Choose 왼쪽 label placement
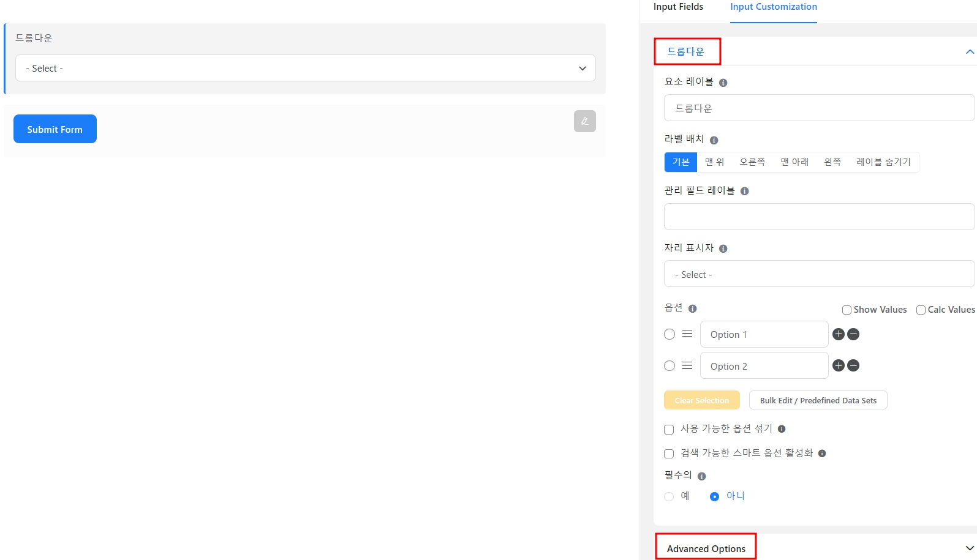This screenshot has height=560, width=977. tap(832, 162)
